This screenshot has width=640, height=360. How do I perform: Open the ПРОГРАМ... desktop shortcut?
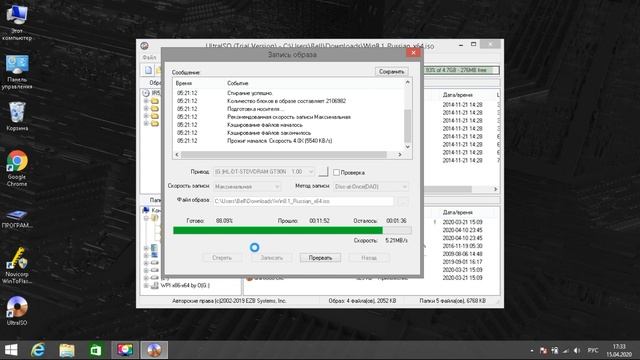pos(17,219)
